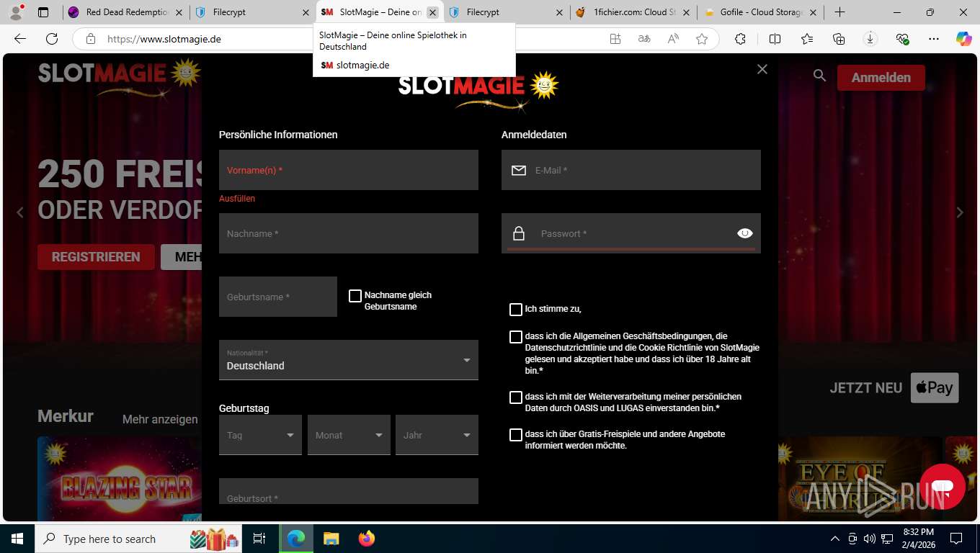Image resolution: width=980 pixels, height=553 pixels.
Task: Click into the Passwort field
Action: click(x=631, y=233)
